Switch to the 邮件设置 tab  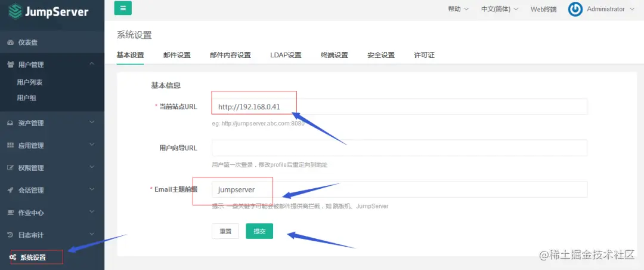(x=177, y=55)
